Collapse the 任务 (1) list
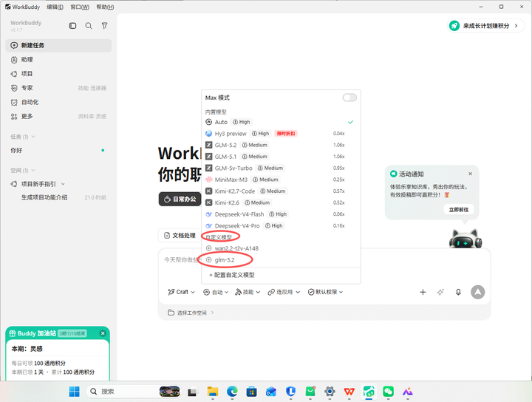The height and width of the screenshot is (402, 532). 23,137
